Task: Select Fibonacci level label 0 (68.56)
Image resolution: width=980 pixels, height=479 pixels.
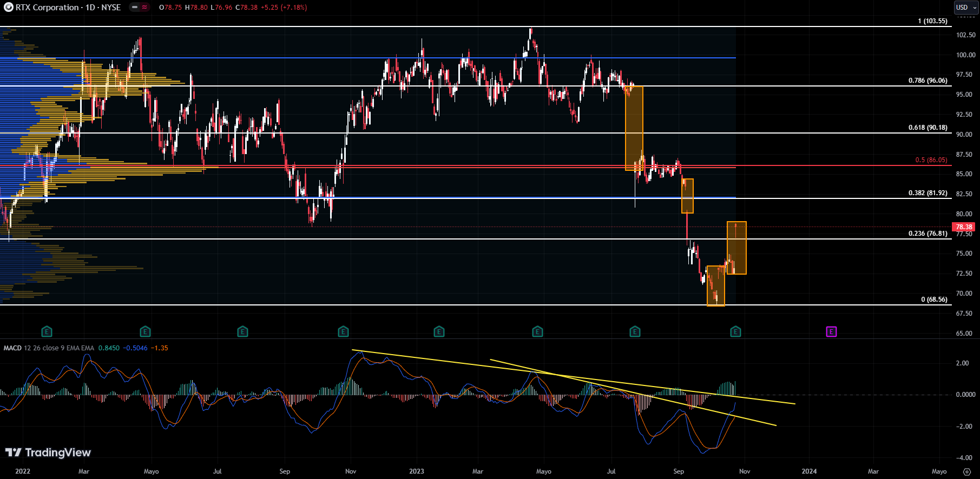Action: point(934,300)
